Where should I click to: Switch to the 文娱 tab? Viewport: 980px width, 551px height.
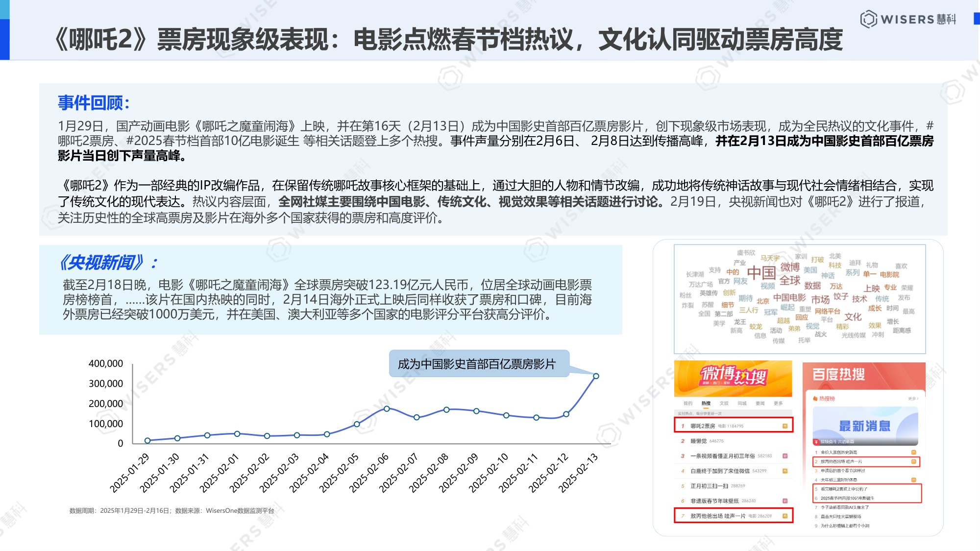click(x=724, y=404)
